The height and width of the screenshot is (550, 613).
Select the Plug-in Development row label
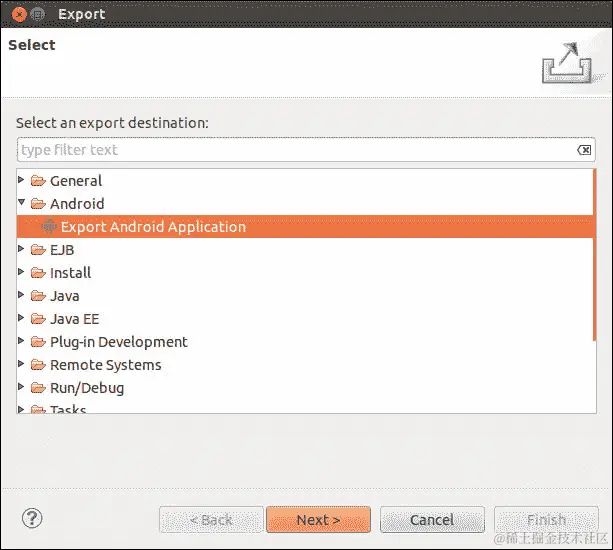[119, 342]
